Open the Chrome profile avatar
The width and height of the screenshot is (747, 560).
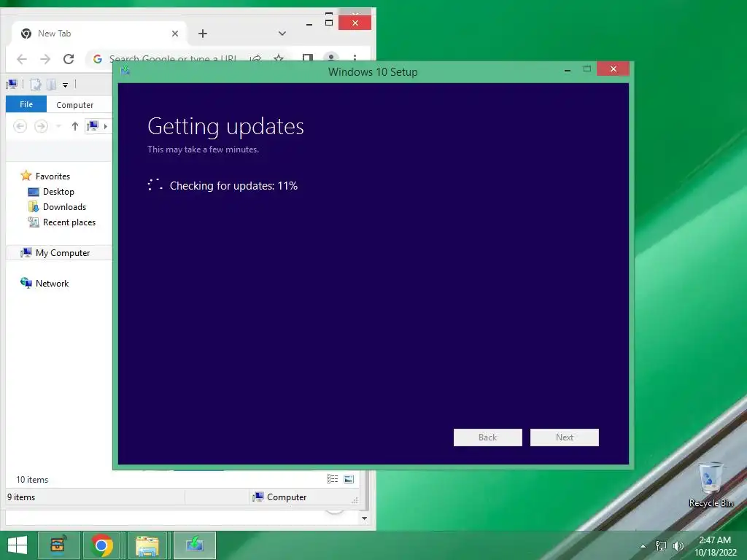coord(330,58)
